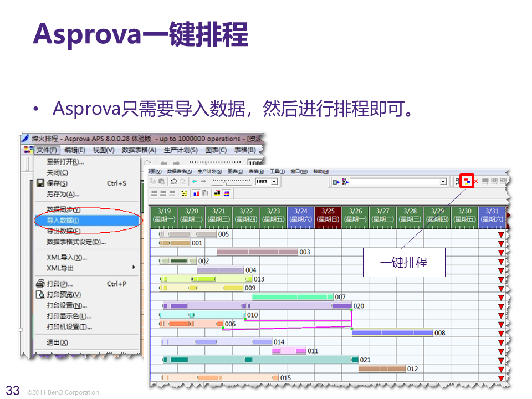Select the brown Gantt bar labeled 012
The image size is (532, 399).
coord(382,369)
